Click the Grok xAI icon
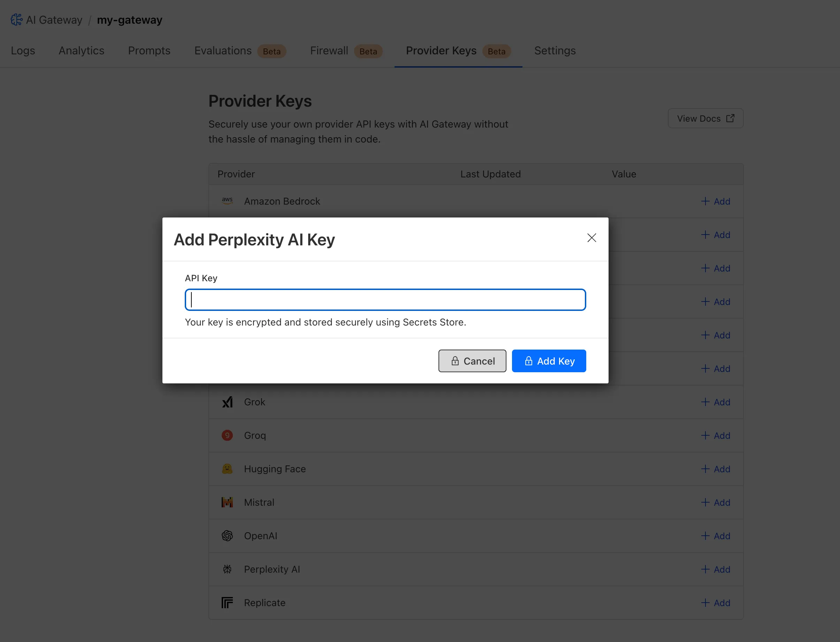 point(228,402)
